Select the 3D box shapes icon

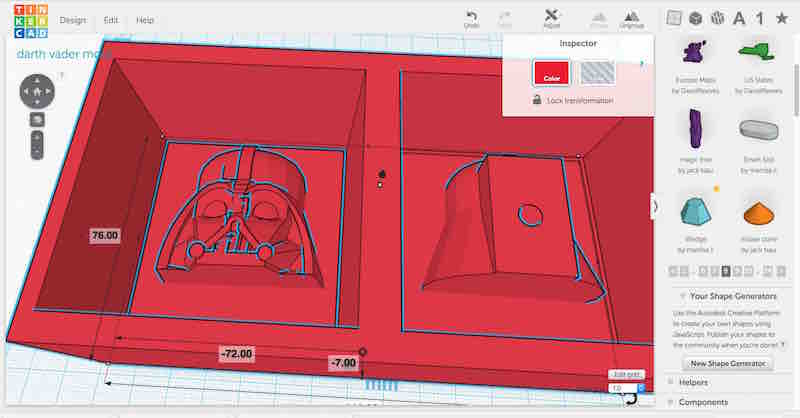tap(695, 18)
